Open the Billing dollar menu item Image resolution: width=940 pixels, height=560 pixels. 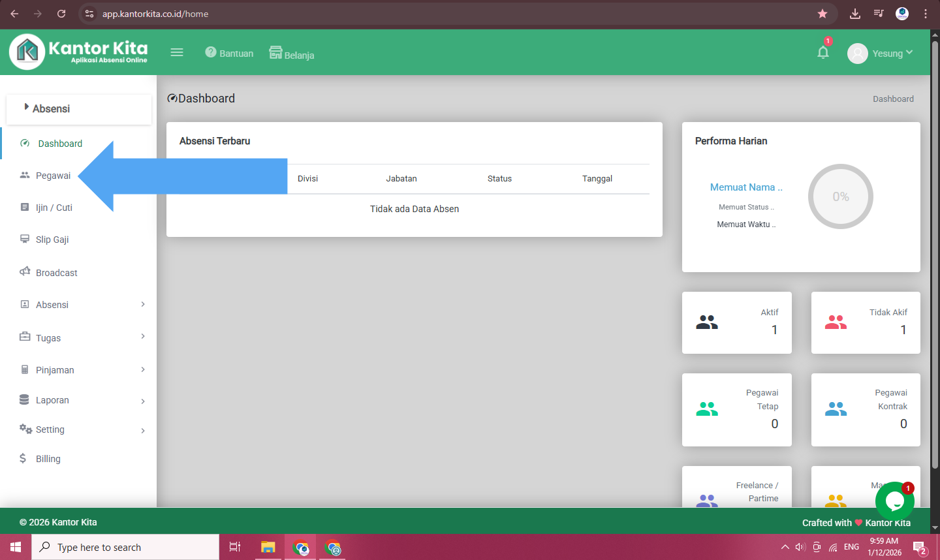(x=48, y=459)
